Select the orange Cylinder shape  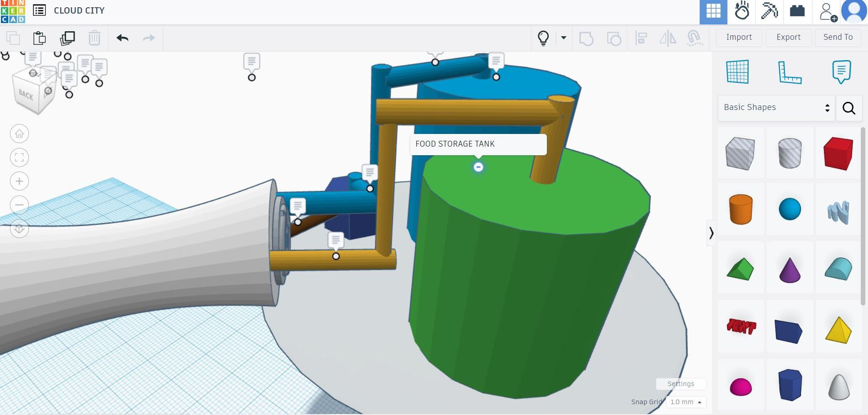(x=740, y=210)
